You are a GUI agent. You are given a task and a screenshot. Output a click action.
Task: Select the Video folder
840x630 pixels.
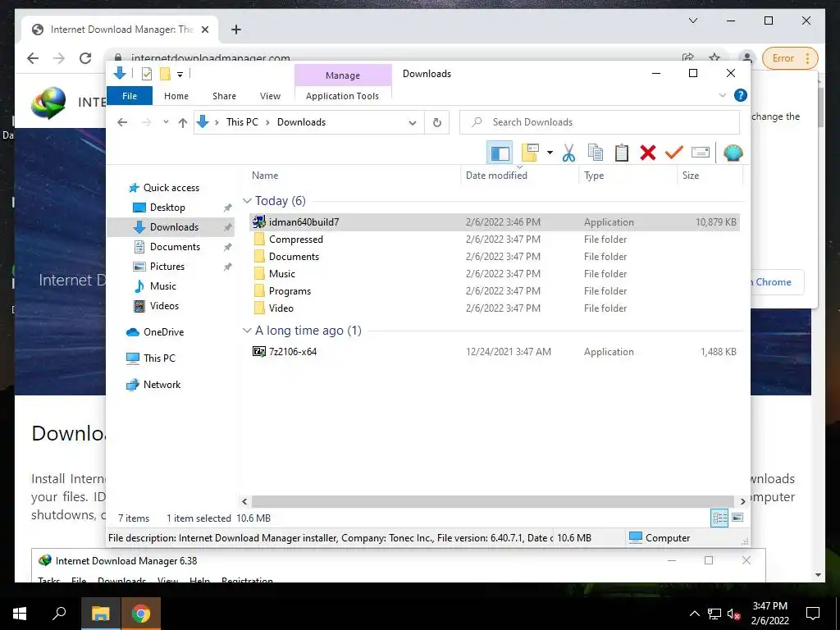495,308
